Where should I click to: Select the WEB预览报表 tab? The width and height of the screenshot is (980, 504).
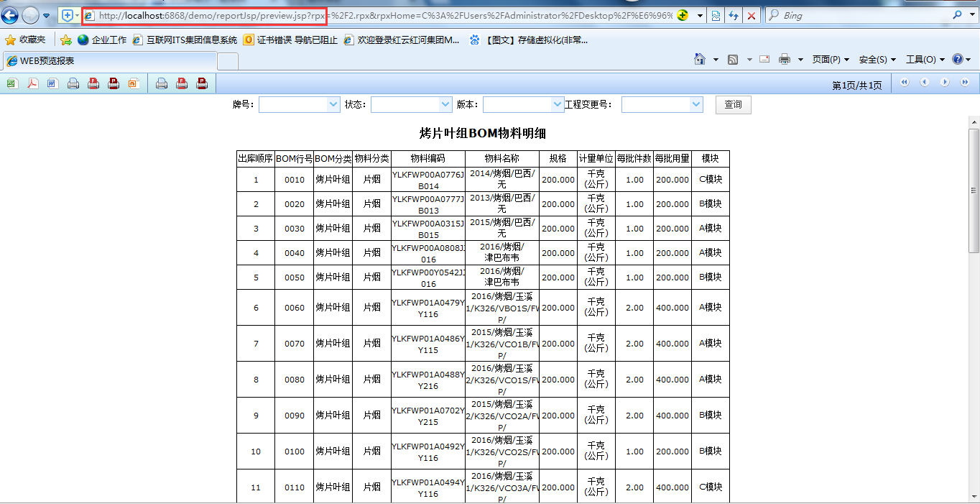pos(109,61)
